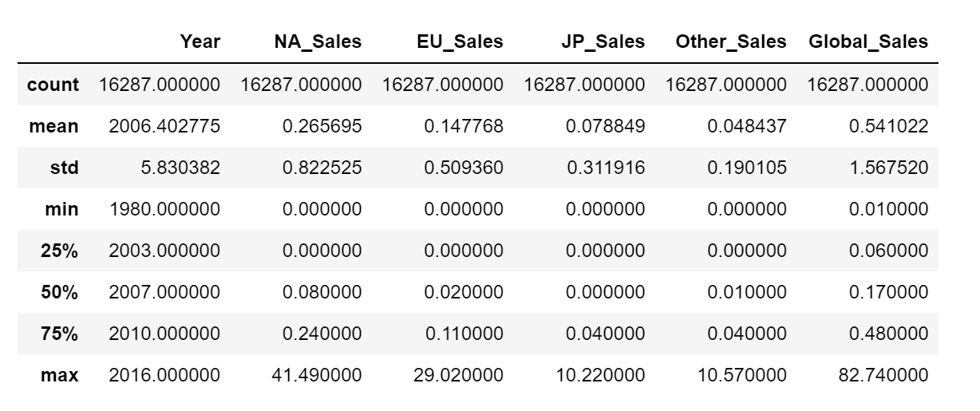
Task: Click the Year column header
Action: click(x=200, y=41)
